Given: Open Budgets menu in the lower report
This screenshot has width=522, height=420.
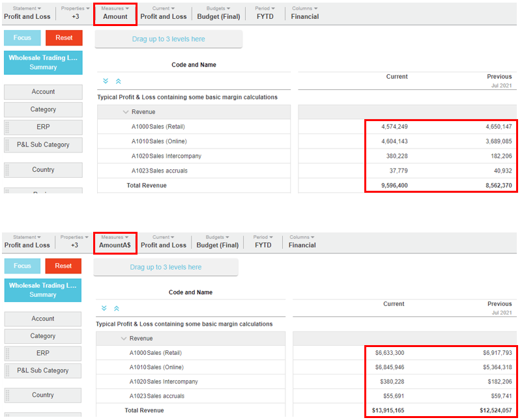Looking at the screenshot, I should pyautogui.click(x=217, y=241).
